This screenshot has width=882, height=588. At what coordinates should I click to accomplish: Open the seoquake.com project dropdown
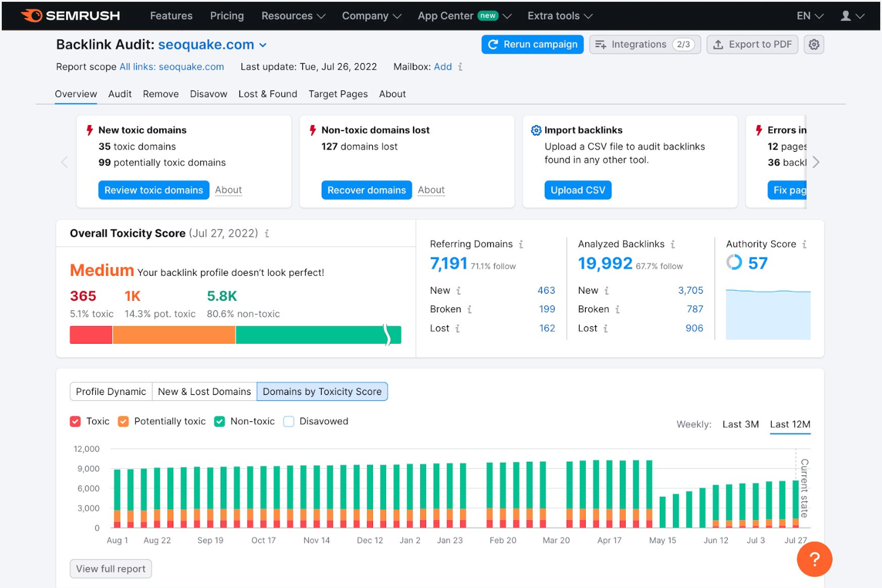click(x=212, y=45)
